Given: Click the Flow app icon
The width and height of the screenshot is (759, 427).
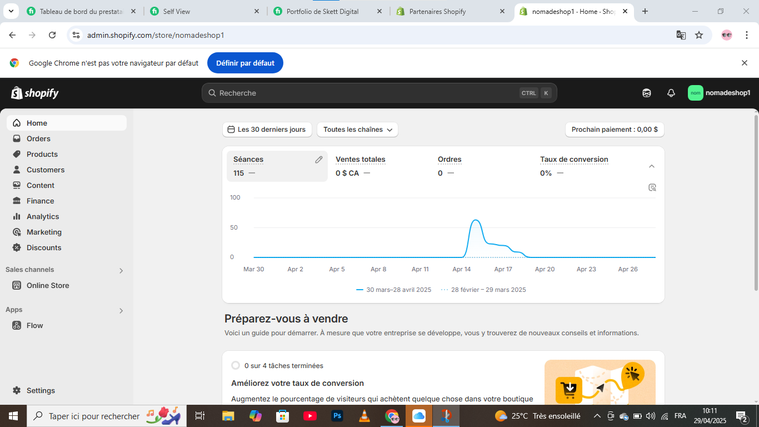Looking at the screenshot, I should tap(16, 325).
